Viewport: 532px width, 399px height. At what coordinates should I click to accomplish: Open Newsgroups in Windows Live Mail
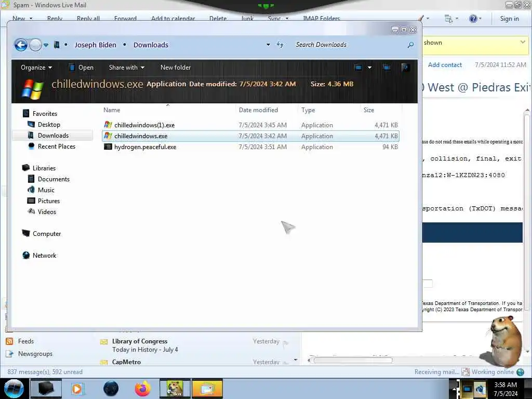(x=35, y=354)
